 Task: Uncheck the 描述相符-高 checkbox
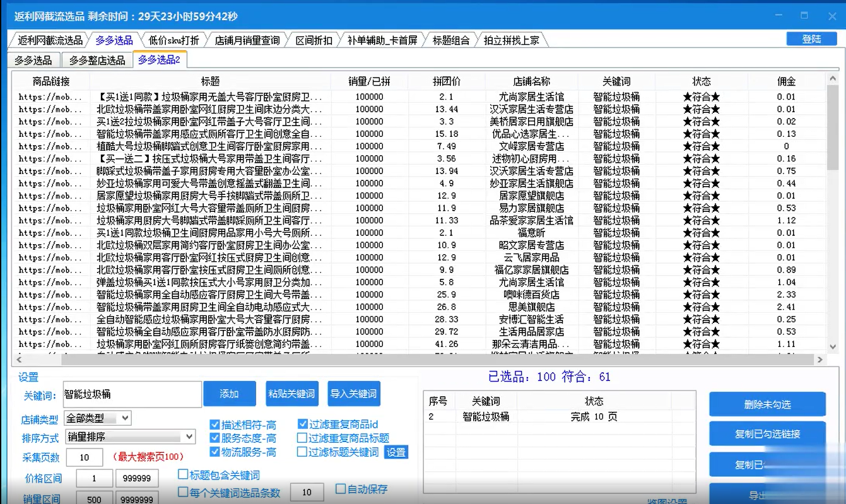[215, 425]
